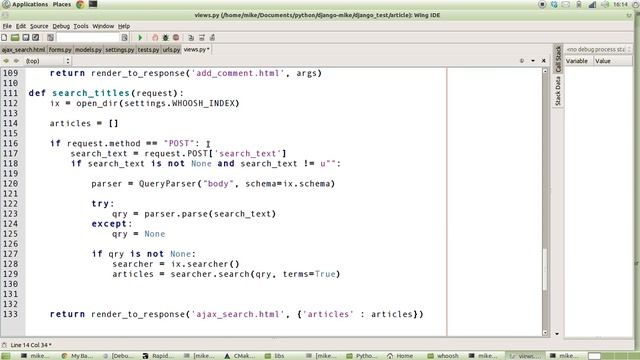Click the small icon in the status bar
This screenshot has height=360, width=640.
pos(4,345)
